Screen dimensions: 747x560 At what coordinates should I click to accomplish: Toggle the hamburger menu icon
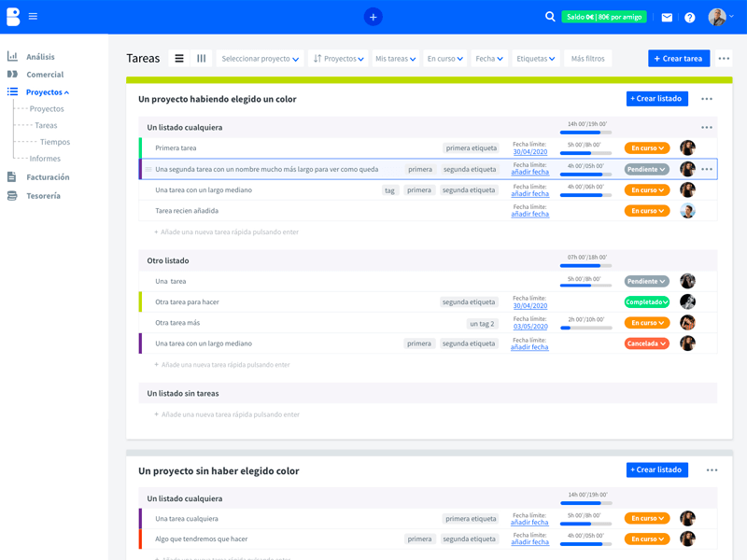[x=33, y=17]
